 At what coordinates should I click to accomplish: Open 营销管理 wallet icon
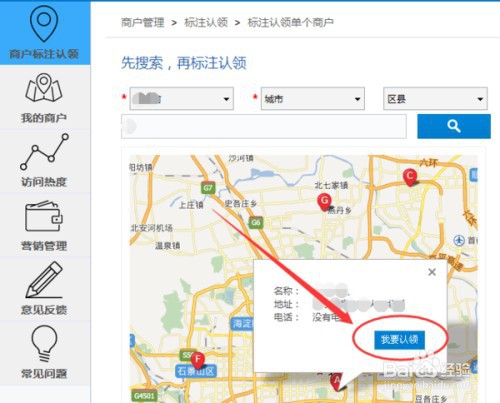pyautogui.click(x=44, y=216)
